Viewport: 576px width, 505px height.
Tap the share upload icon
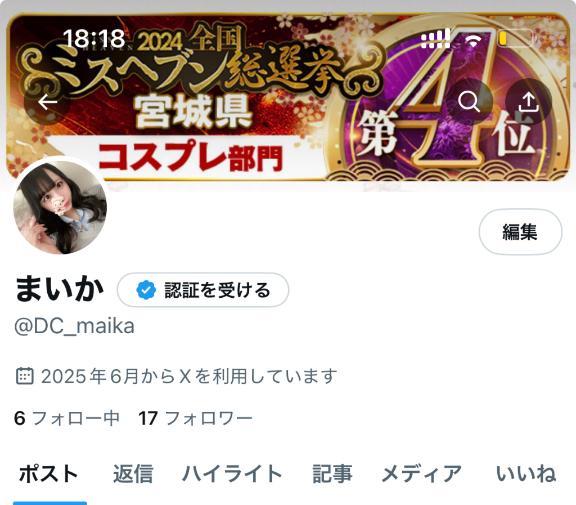pos(528,101)
